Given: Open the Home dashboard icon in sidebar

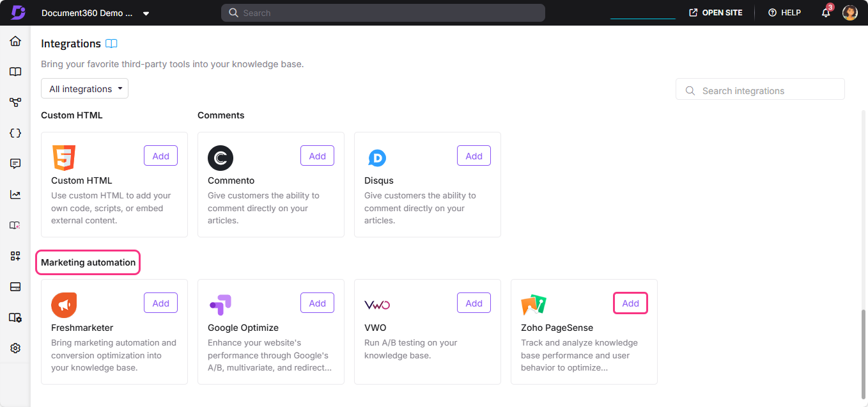Looking at the screenshot, I should pyautogui.click(x=15, y=41).
